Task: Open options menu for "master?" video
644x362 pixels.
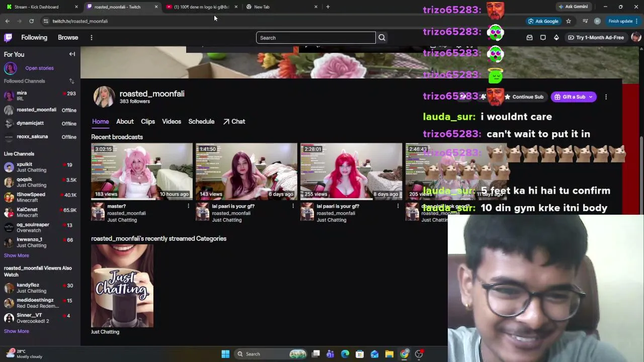Action: [188, 206]
